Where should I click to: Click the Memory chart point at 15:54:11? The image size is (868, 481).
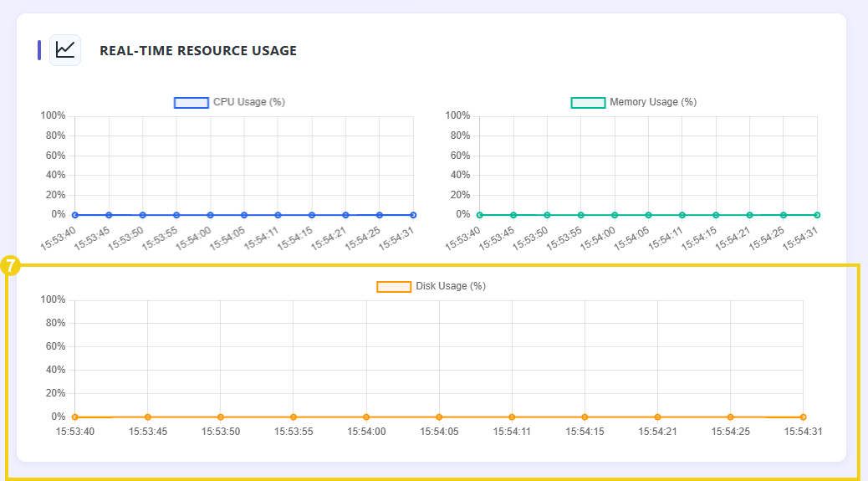pyautogui.click(x=682, y=215)
